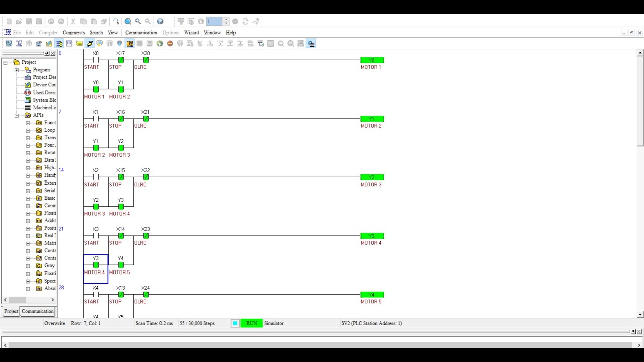Click the red Stop PLC toolbar icon
Image resolution: width=644 pixels, height=362 pixels.
(170, 43)
